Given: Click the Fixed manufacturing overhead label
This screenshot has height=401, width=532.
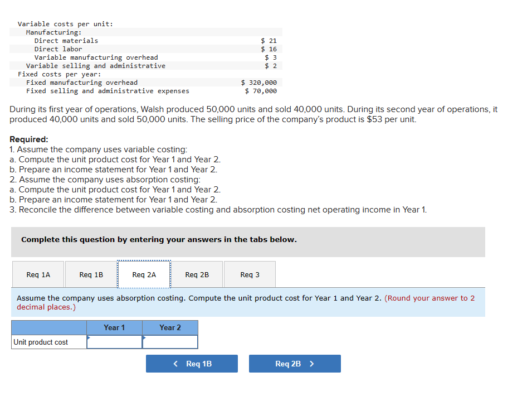Looking at the screenshot, I should pyautogui.click(x=82, y=83).
